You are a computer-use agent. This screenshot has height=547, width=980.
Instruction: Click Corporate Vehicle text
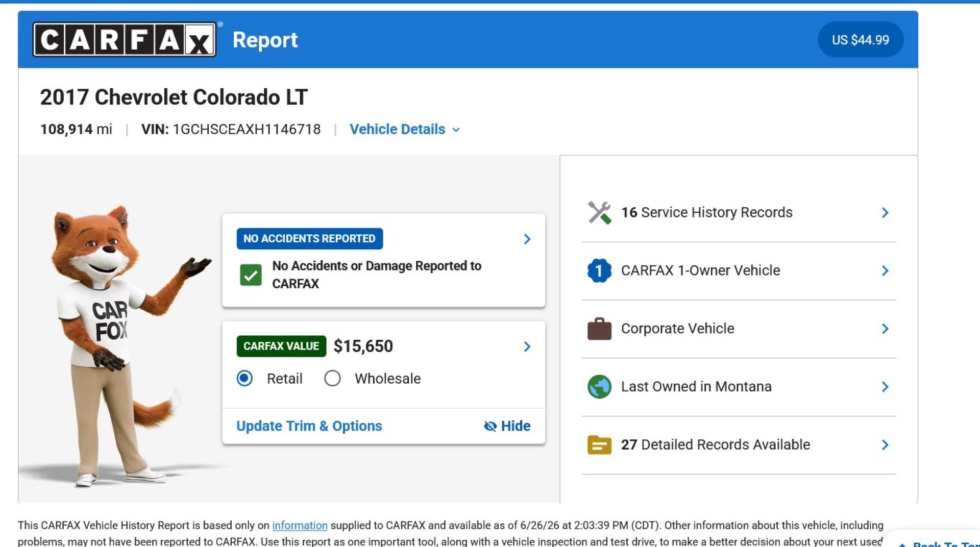(677, 329)
